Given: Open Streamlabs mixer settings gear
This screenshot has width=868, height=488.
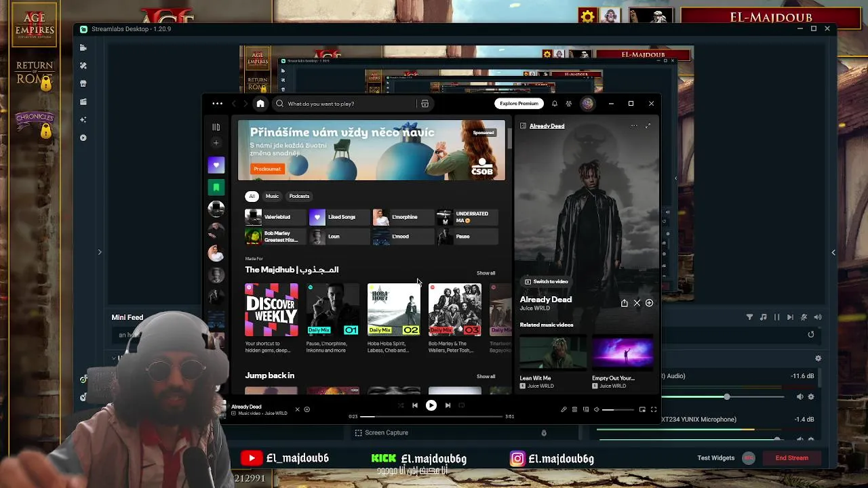Looking at the screenshot, I should (818, 359).
